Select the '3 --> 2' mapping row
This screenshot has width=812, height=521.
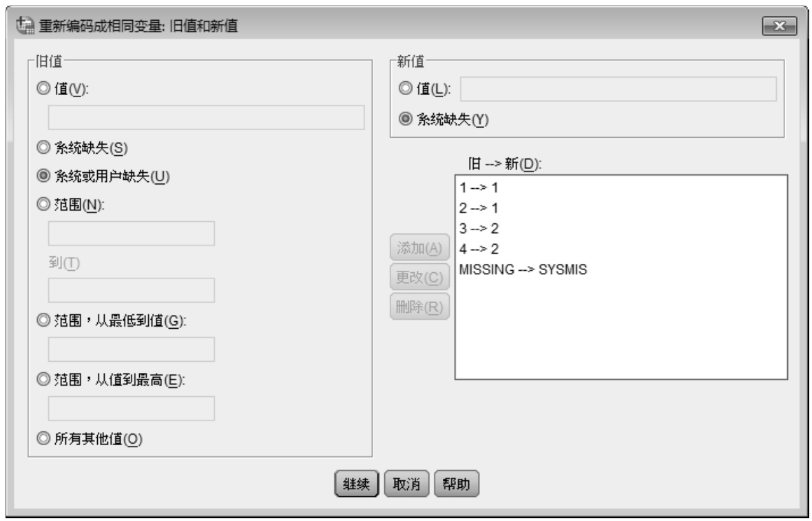pos(621,229)
